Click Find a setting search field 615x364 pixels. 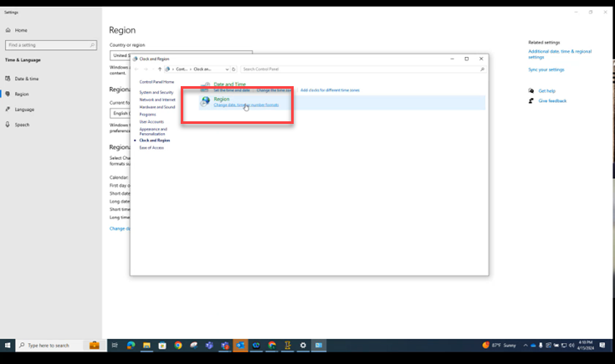coord(51,45)
